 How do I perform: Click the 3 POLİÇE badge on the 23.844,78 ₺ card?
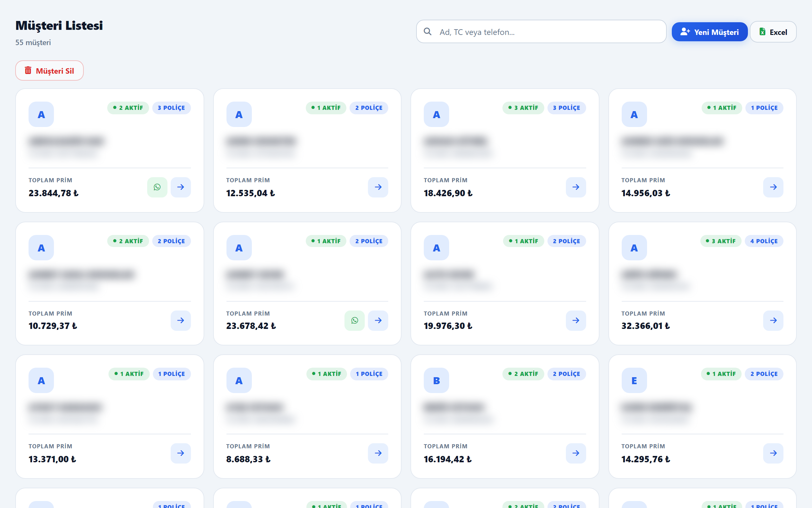click(x=172, y=108)
